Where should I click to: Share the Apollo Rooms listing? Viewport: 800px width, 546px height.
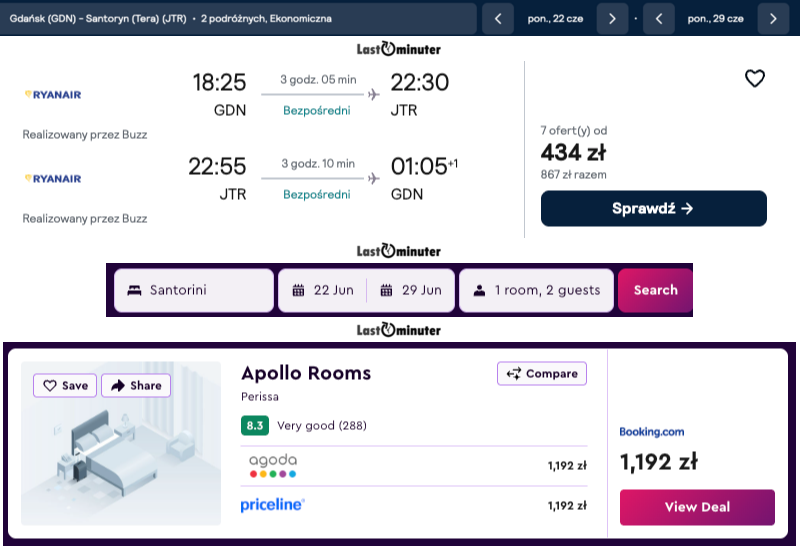(136, 385)
